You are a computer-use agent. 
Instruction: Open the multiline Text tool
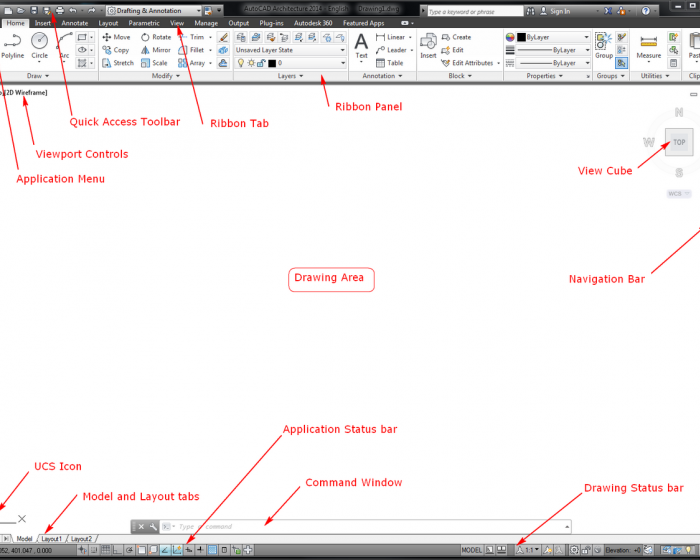361,46
